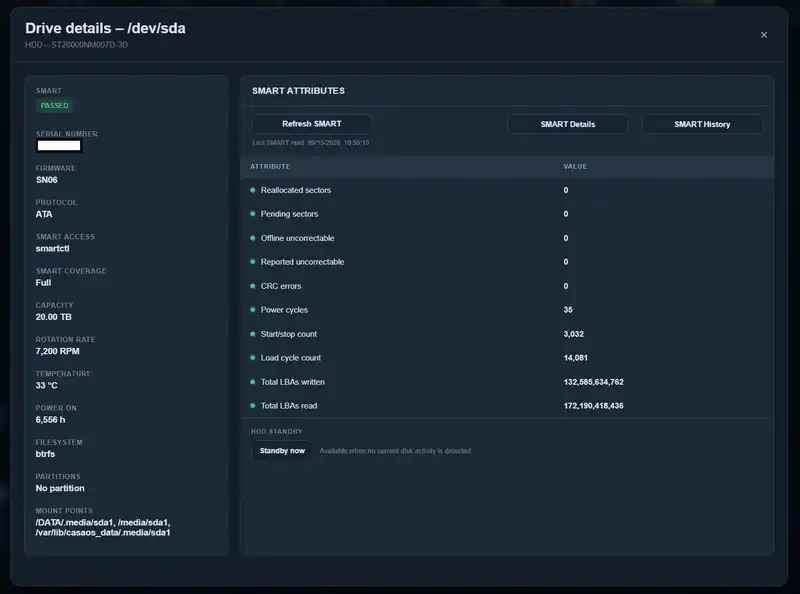Click the No partition text
Screen dimensions: 800x594
coord(60,488)
